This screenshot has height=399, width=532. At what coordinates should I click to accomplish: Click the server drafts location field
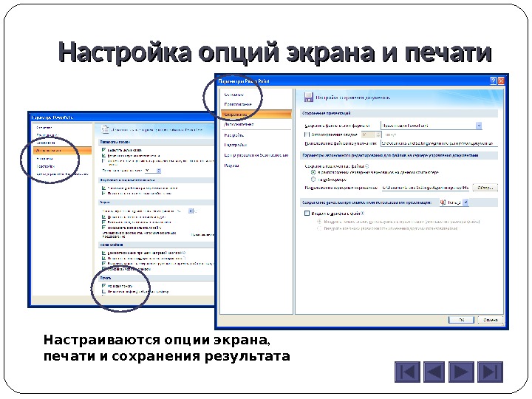(x=426, y=187)
